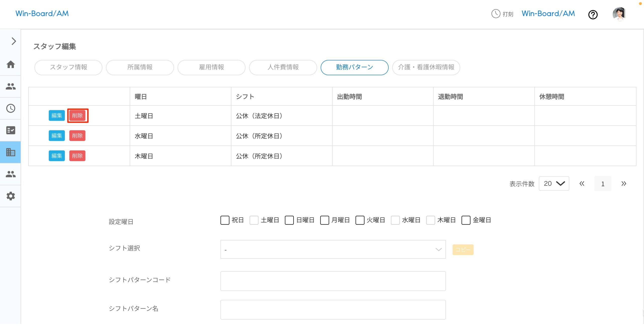Open the attendance clock icon in the sidebar
This screenshot has width=644, height=333.
[x=11, y=109]
